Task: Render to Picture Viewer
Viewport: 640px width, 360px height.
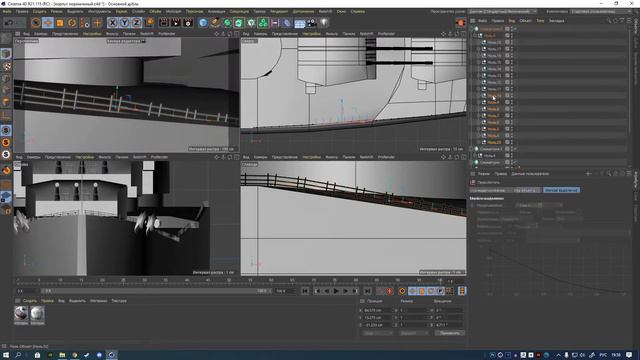Action: (x=176, y=23)
